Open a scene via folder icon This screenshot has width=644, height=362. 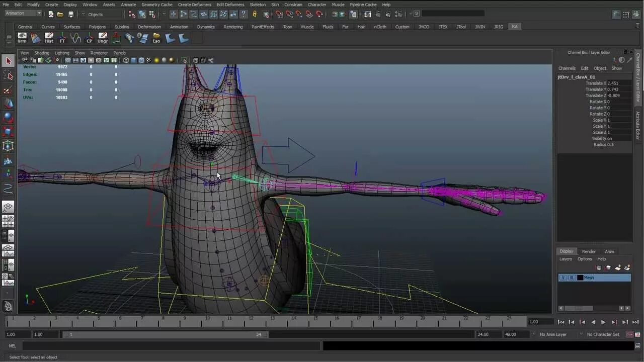click(60, 14)
